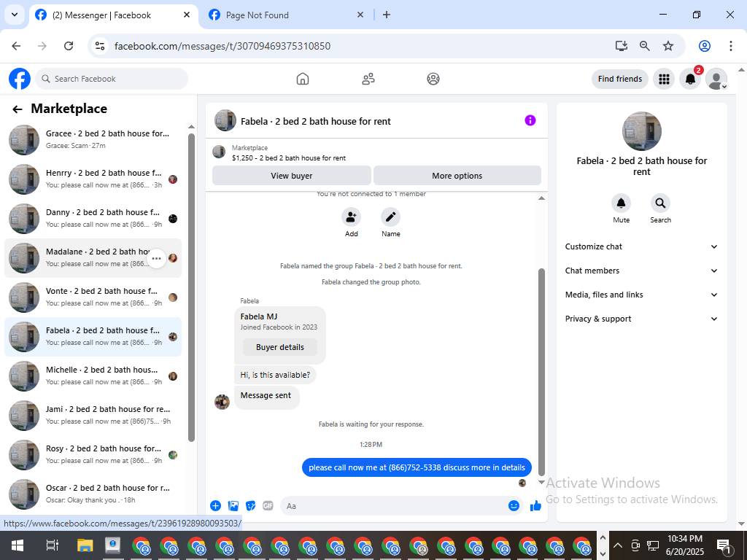
Task: Open Task View on the taskbar
Action: [x=52, y=545]
